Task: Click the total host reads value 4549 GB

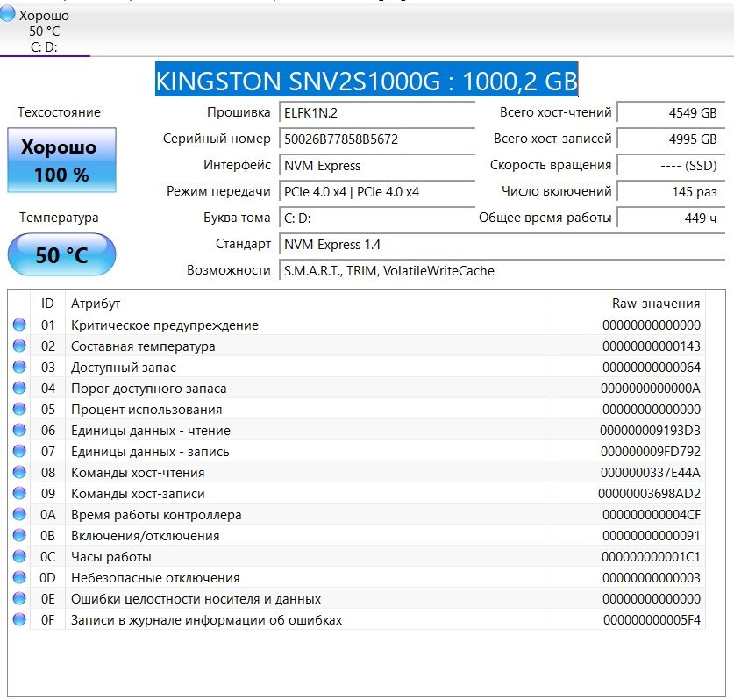Action: pyautogui.click(x=671, y=113)
